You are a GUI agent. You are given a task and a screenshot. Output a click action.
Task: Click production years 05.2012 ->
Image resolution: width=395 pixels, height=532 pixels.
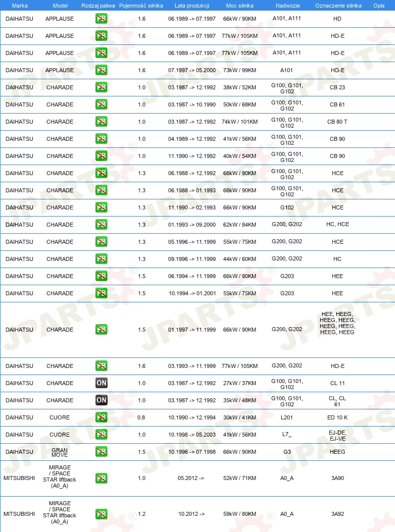(x=191, y=478)
